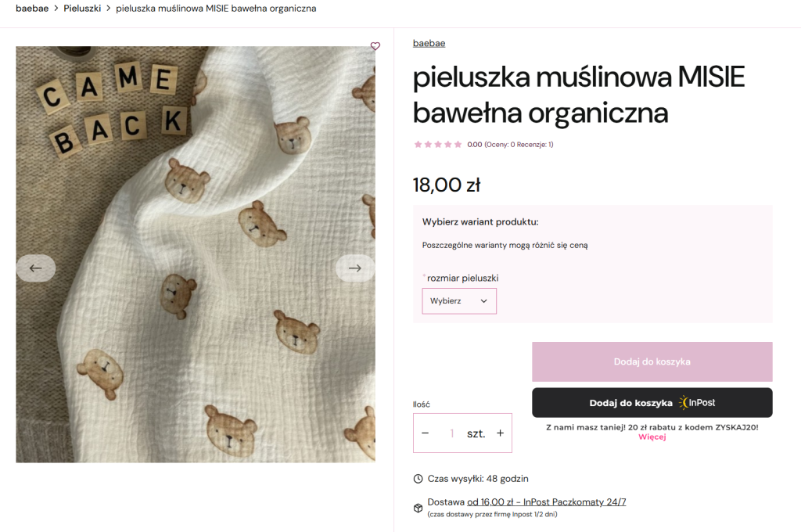The image size is (801, 532).
Task: Show previous product image arrow
Action: pyautogui.click(x=36, y=268)
